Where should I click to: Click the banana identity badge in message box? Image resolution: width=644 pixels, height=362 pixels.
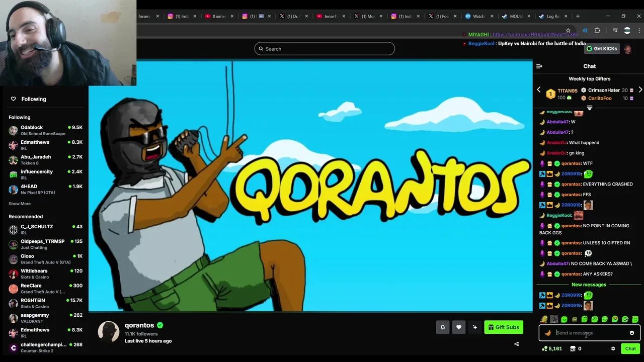tap(548, 333)
